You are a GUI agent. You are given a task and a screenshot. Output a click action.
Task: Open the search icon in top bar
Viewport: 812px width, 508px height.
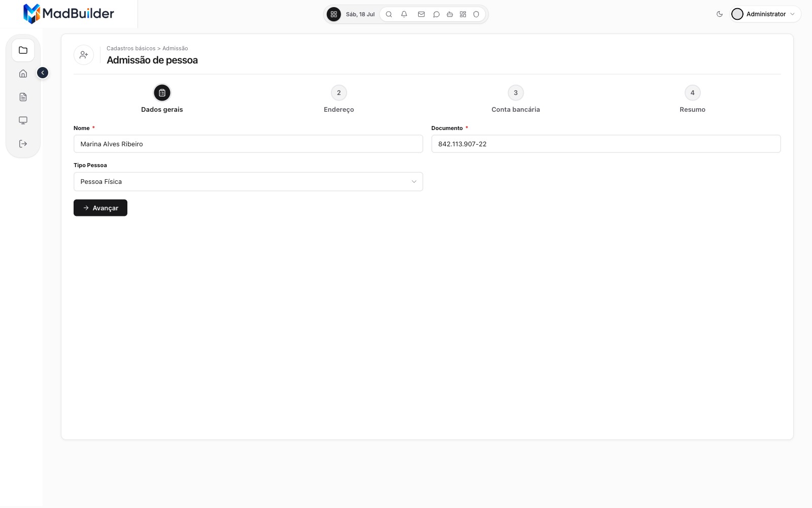pos(389,14)
